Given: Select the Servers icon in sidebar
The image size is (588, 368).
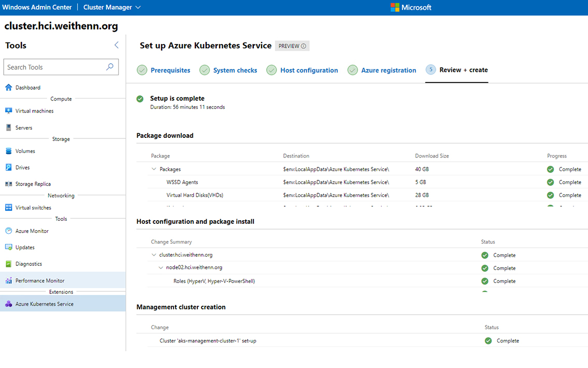Looking at the screenshot, I should click(x=9, y=128).
